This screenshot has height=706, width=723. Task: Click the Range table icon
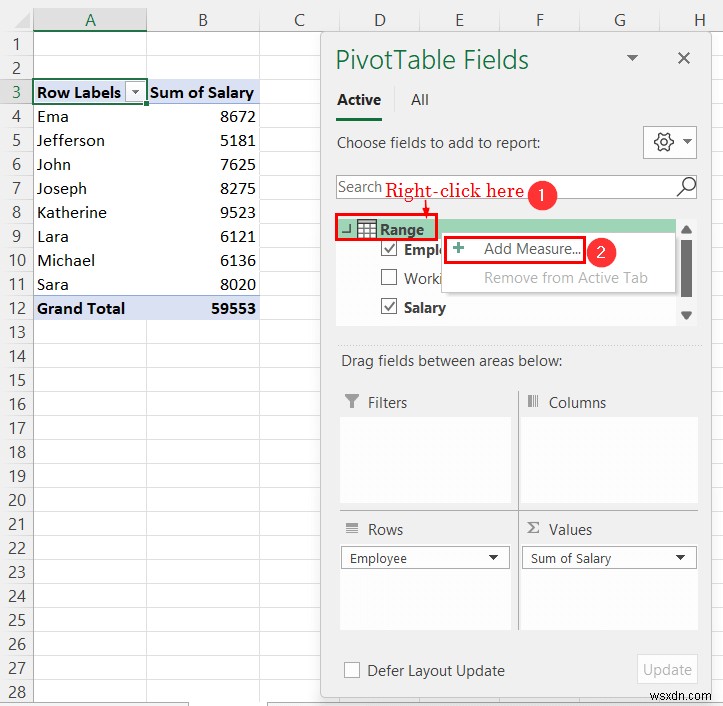click(x=367, y=229)
